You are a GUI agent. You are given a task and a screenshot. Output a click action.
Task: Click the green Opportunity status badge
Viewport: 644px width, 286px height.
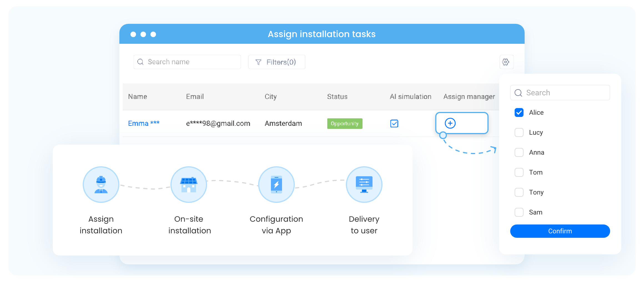[344, 124]
